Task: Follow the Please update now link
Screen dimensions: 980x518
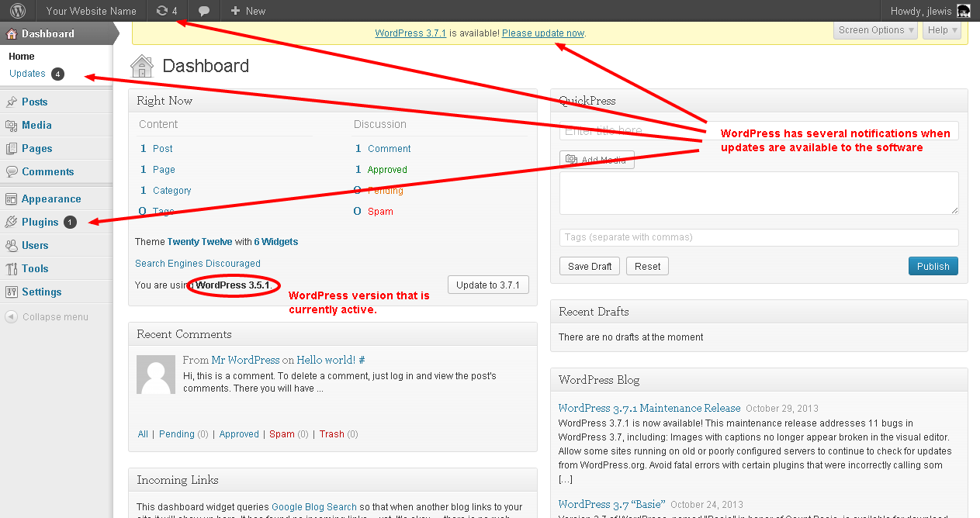Action: (543, 33)
